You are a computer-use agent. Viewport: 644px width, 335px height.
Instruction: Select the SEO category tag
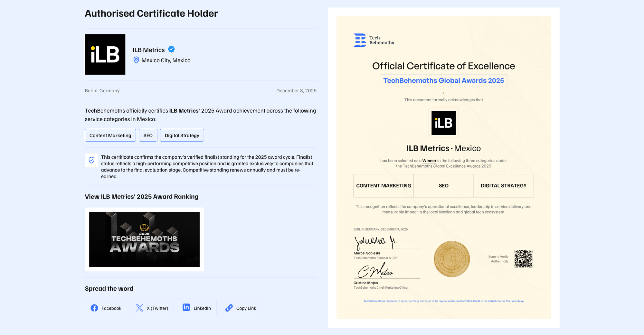(x=148, y=135)
